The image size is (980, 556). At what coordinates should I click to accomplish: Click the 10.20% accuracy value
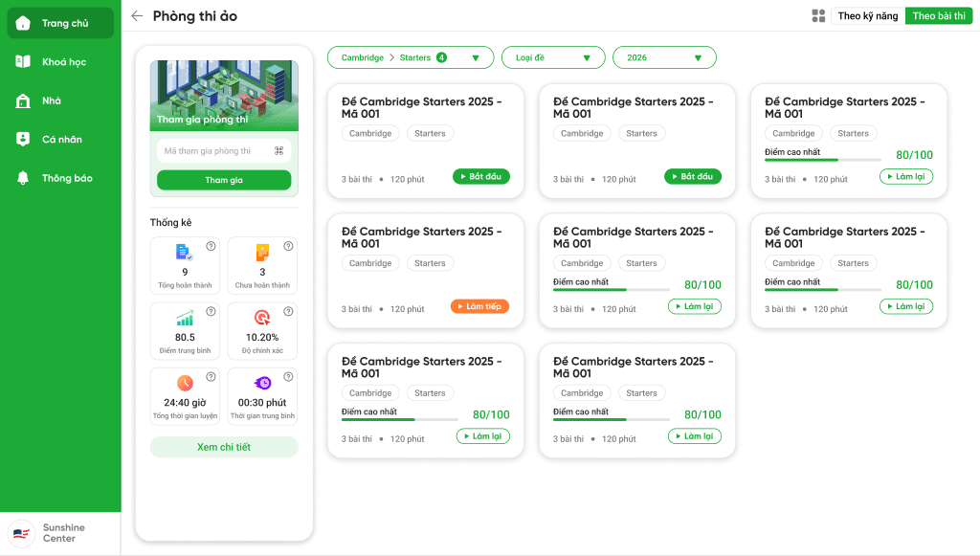(x=262, y=338)
